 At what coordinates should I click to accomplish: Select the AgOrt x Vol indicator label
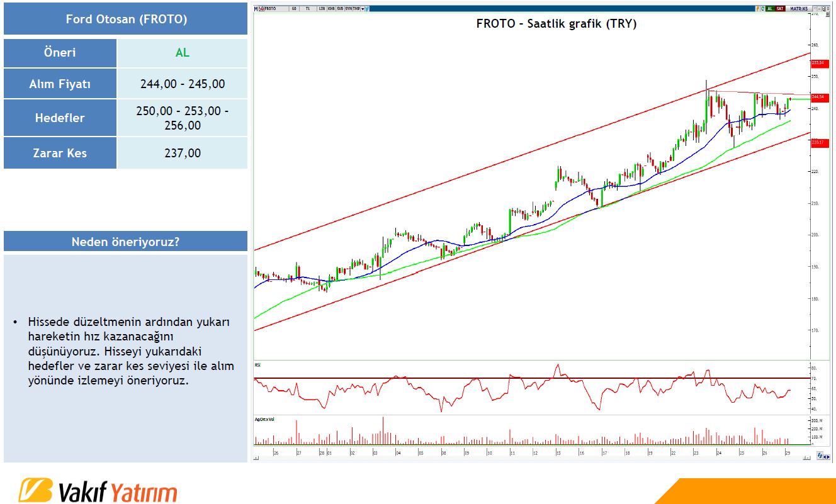click(x=264, y=418)
